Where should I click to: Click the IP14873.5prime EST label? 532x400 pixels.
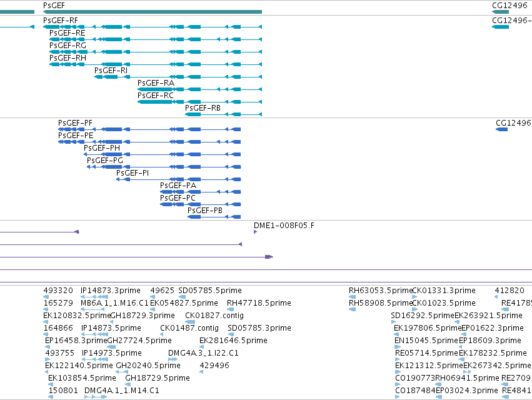111,328
